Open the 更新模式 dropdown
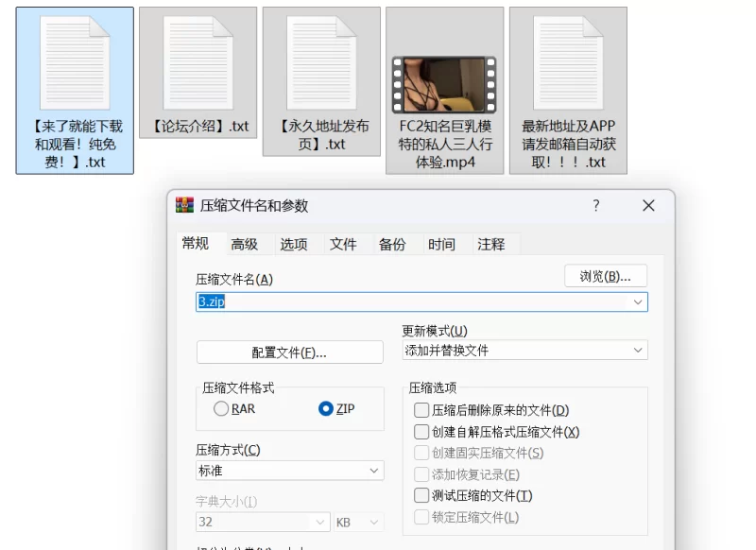The height and width of the screenshot is (550, 756). [524, 351]
